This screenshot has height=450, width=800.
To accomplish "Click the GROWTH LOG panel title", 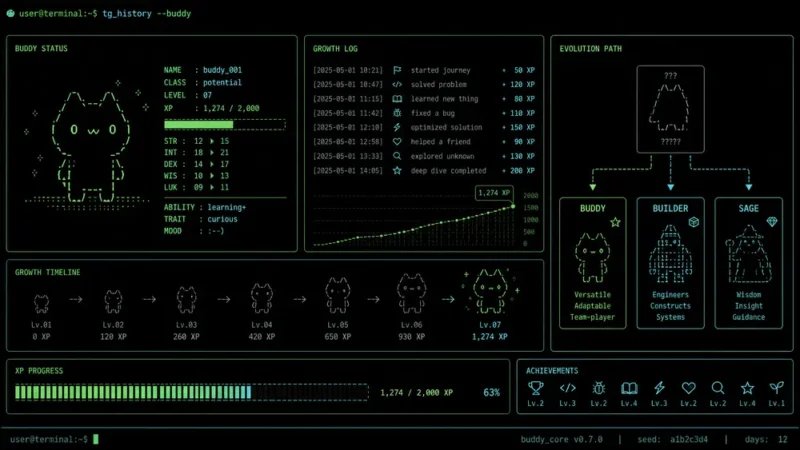I will [335, 48].
